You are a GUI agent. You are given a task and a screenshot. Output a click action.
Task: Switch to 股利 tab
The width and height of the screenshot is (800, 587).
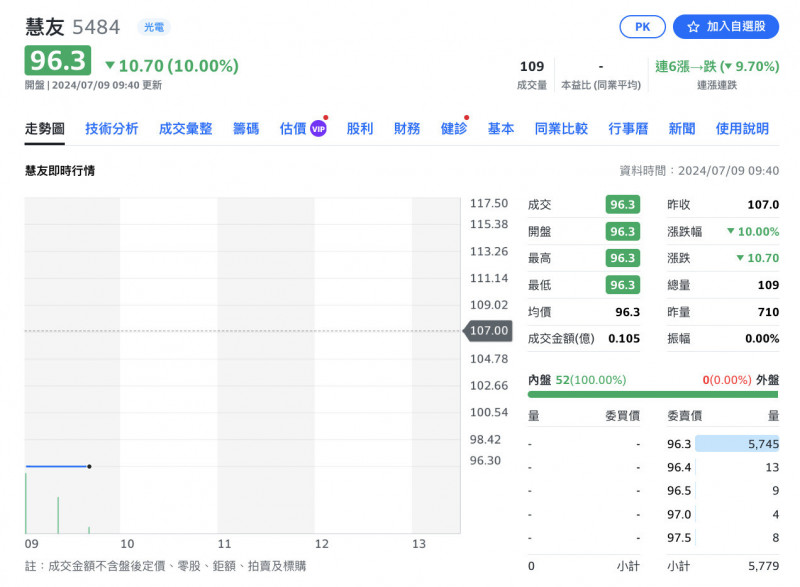[360, 129]
